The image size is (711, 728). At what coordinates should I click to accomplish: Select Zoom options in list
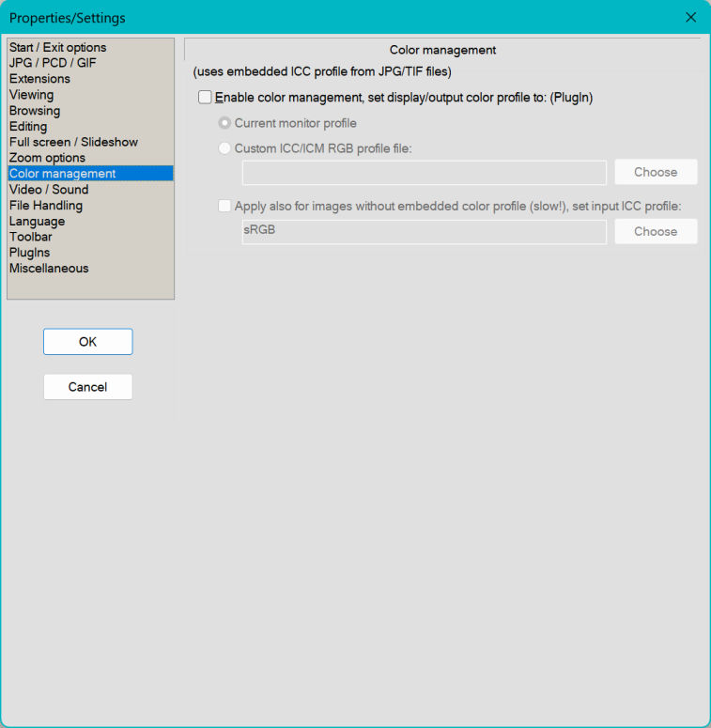(47, 158)
